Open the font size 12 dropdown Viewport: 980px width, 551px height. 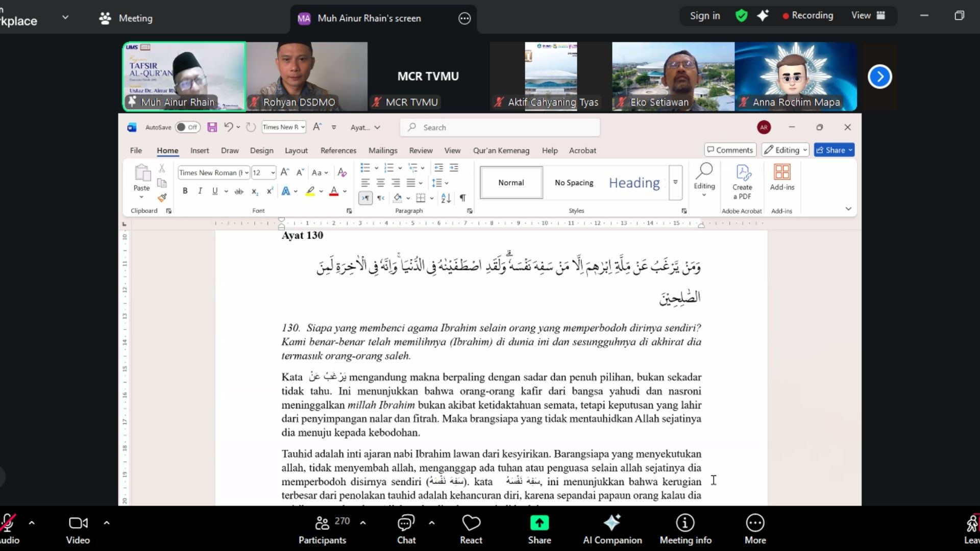(x=273, y=172)
